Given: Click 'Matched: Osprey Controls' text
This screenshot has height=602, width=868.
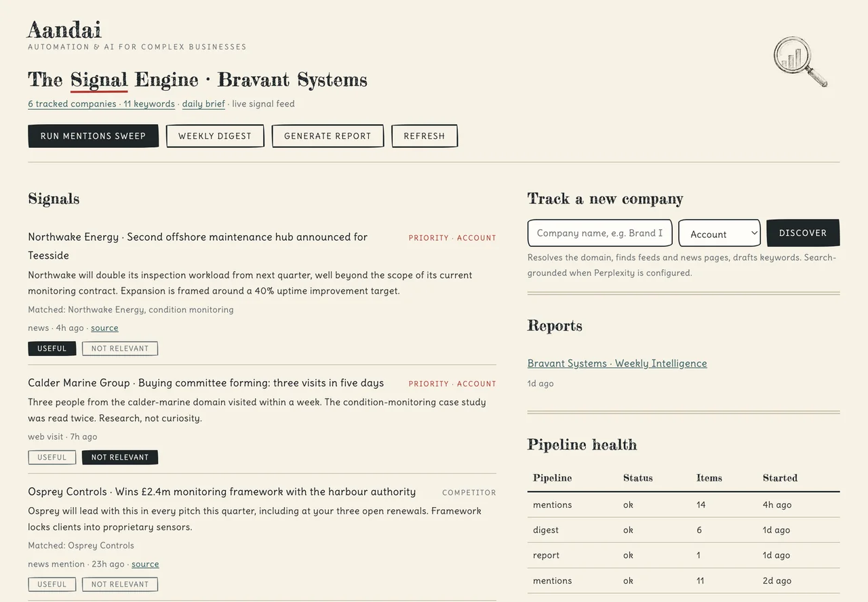Looking at the screenshot, I should (x=81, y=546).
